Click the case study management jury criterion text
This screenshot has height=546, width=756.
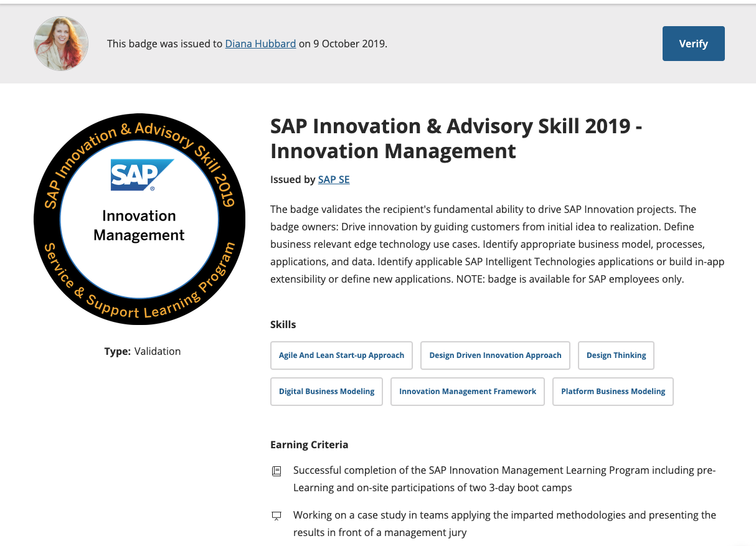coord(504,524)
